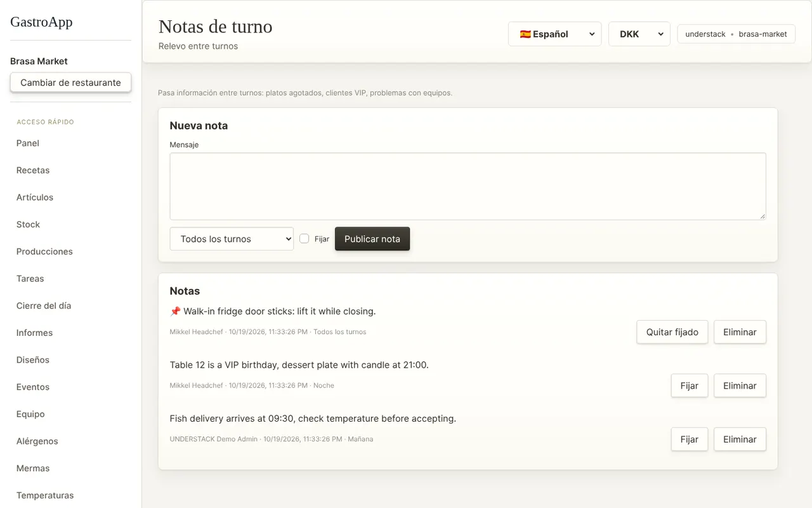Click the walk-in fridge door note text

tap(273, 311)
